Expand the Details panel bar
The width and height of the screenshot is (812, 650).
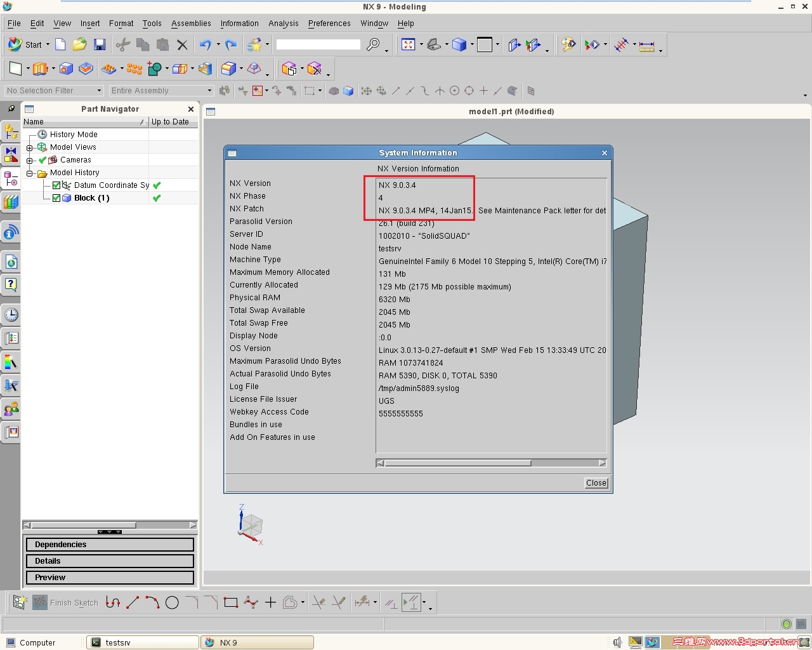[x=110, y=561]
